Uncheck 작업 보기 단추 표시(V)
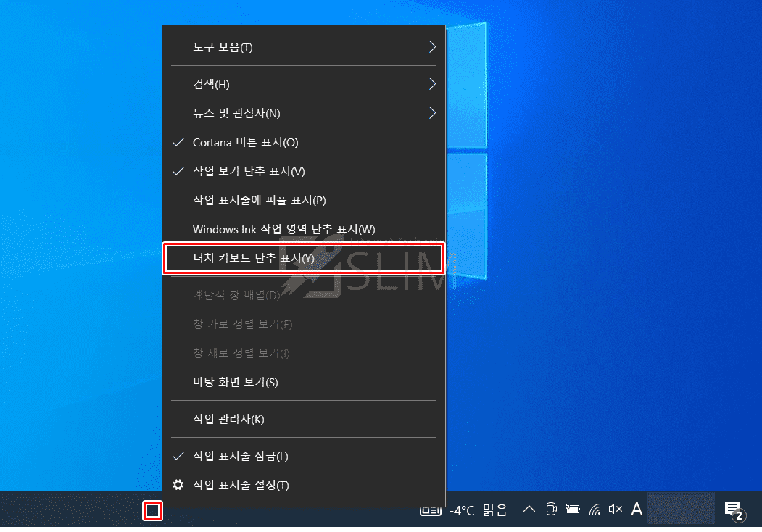The width and height of the screenshot is (762, 532). point(304,171)
